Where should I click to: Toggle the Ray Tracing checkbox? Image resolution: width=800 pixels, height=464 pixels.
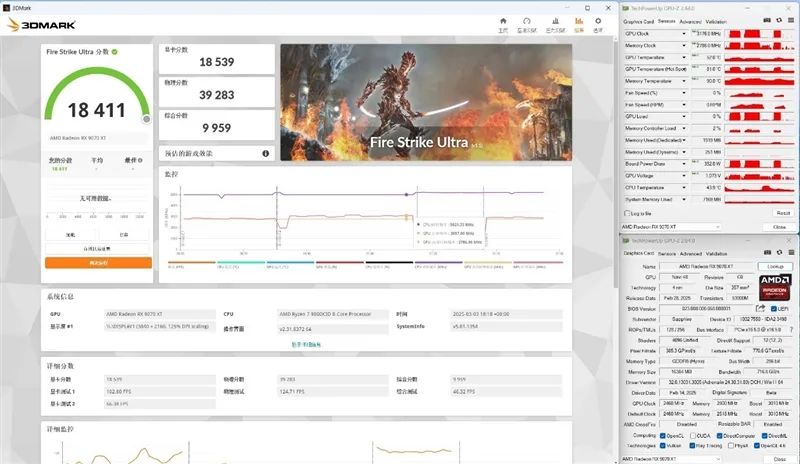pos(692,445)
